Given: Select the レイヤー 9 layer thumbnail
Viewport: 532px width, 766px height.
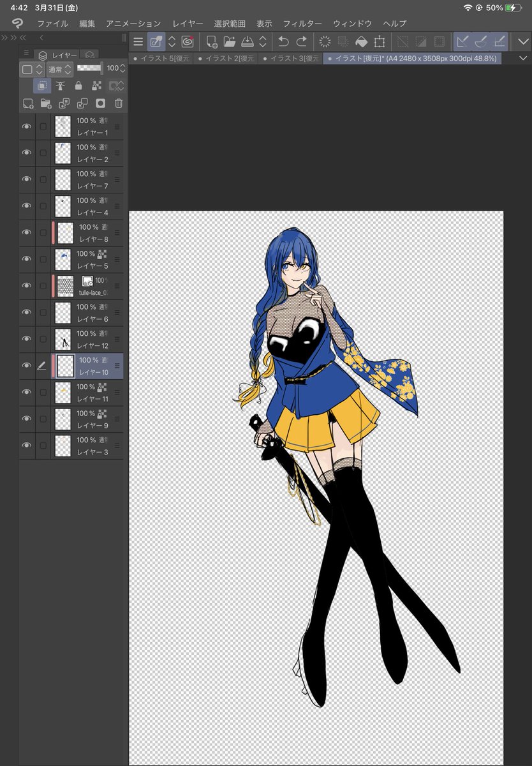Looking at the screenshot, I should (63, 419).
